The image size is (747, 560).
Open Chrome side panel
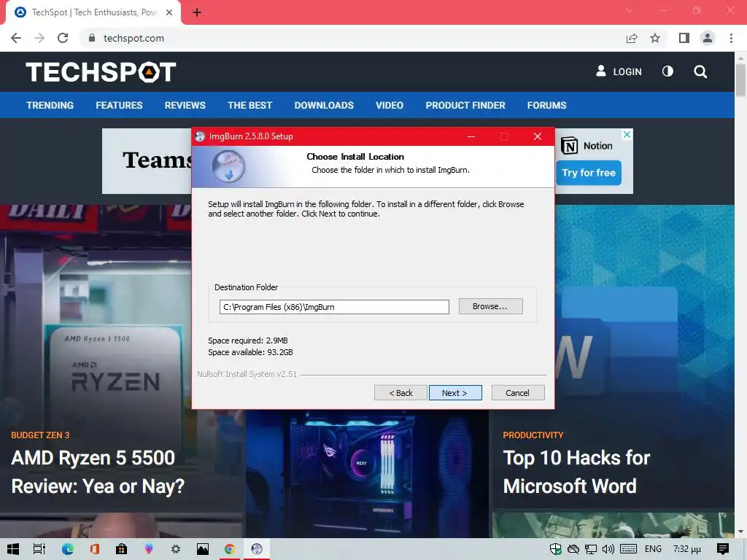point(684,38)
